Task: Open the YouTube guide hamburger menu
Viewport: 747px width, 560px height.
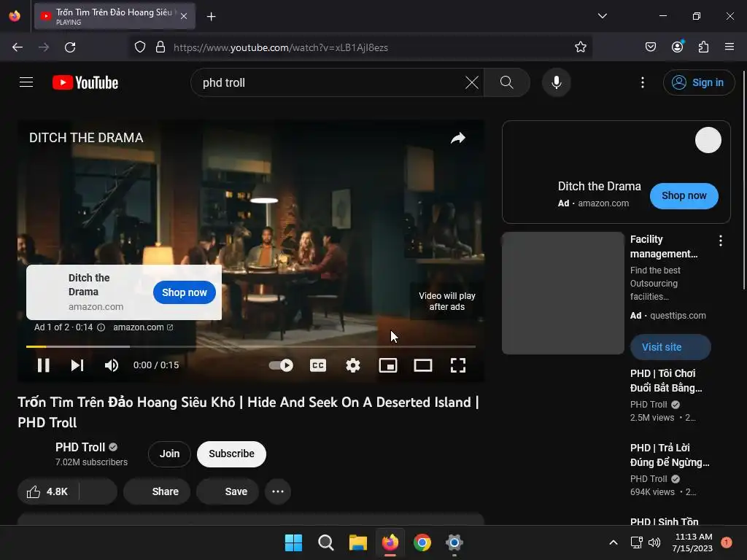Action: point(26,82)
